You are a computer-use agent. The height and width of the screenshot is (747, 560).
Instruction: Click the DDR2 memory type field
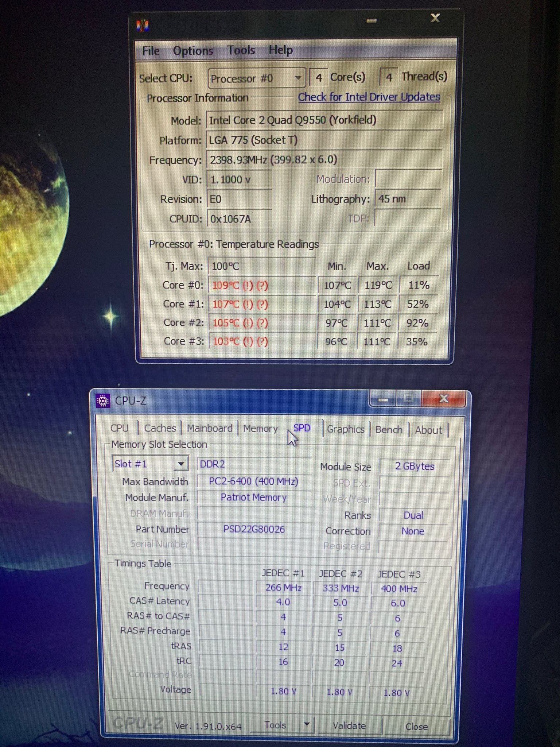(x=254, y=464)
